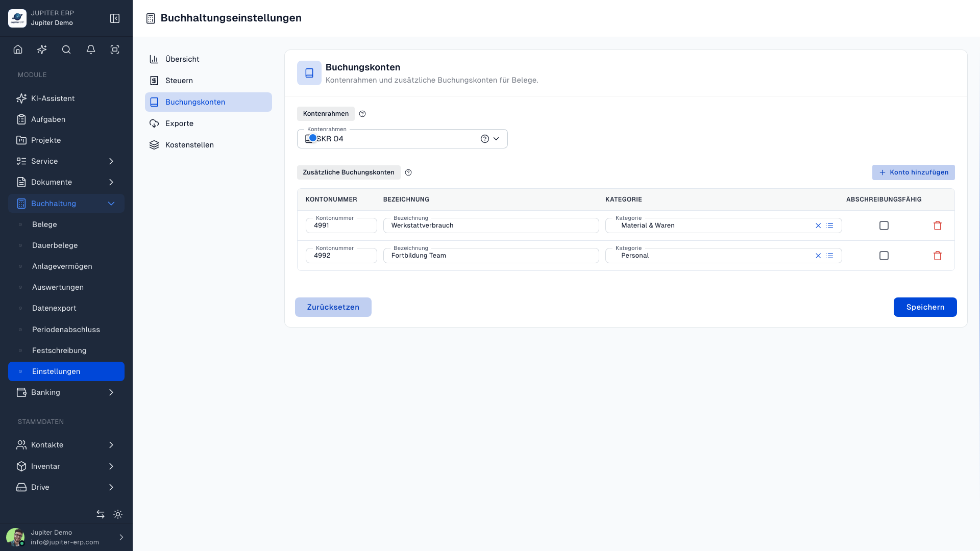Viewport: 980px width, 551px height.
Task: Open the KI-Assistent module
Action: (66, 98)
